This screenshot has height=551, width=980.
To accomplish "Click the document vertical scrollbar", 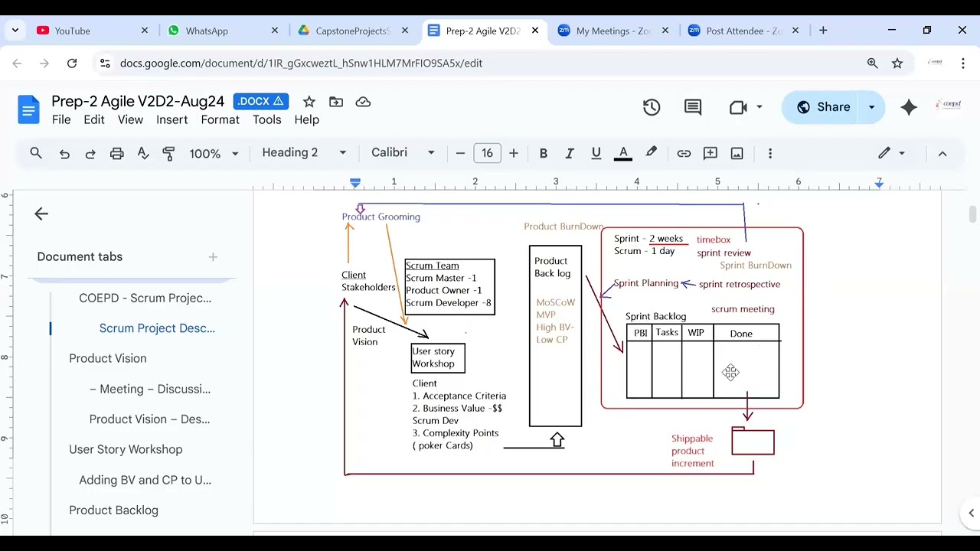I will pos(972,214).
